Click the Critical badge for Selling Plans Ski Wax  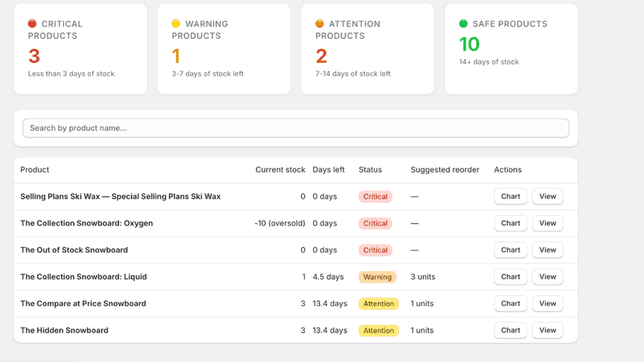pyautogui.click(x=376, y=197)
